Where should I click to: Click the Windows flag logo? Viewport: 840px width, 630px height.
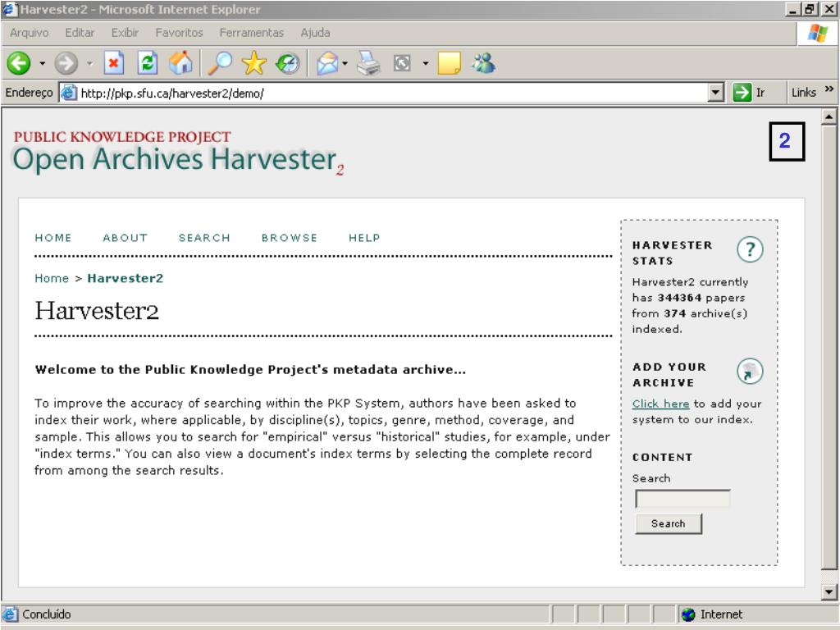pyautogui.click(x=818, y=33)
